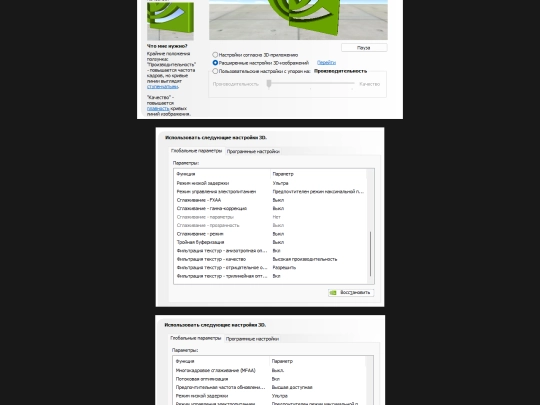The image size is (540, 405).
Task: Select the 'Сглаживание - режим' row
Action: (x=270, y=234)
